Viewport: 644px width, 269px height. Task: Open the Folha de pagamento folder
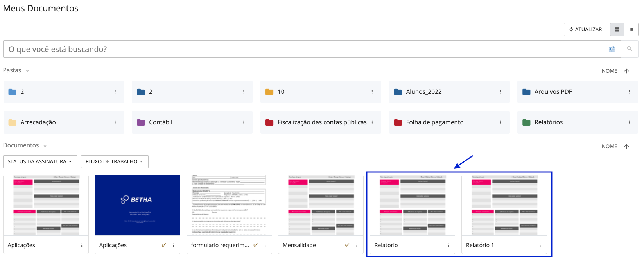point(434,122)
